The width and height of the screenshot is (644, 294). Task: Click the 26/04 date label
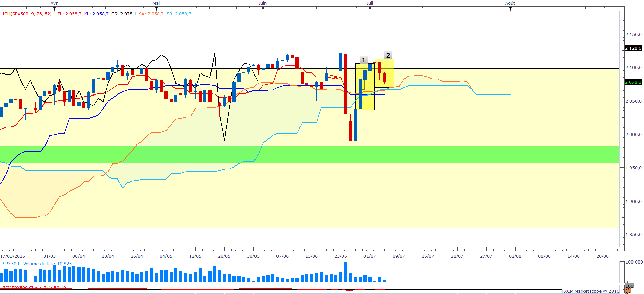tap(137, 256)
